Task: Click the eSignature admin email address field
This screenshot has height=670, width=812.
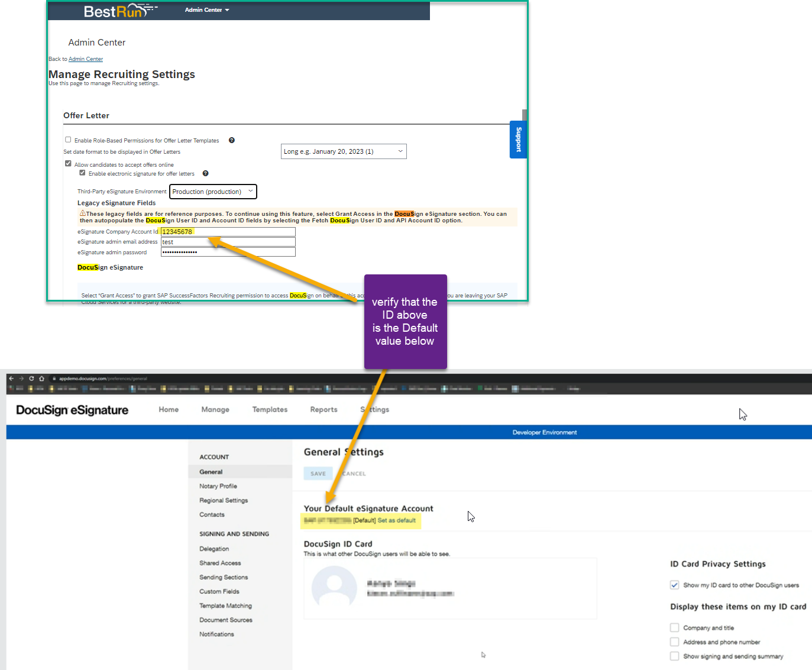Action: (x=228, y=242)
